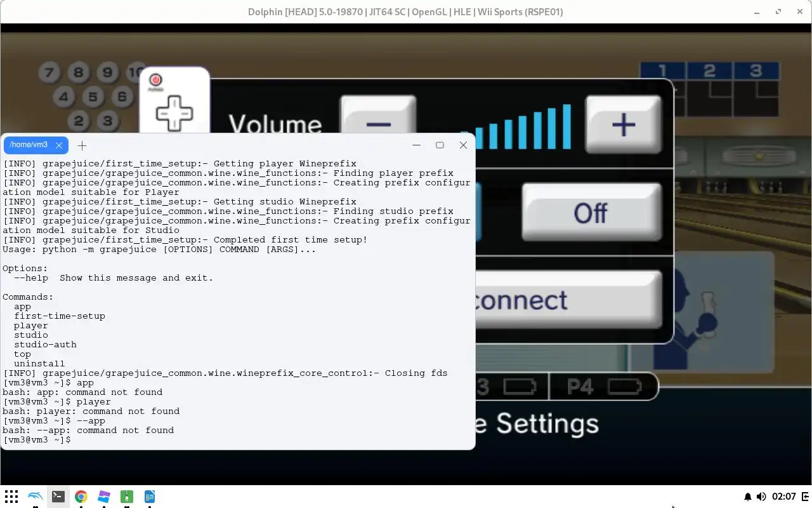Click 'Completed first time setup!' log line
Viewport: 812px width, 508px height.
coord(185,240)
